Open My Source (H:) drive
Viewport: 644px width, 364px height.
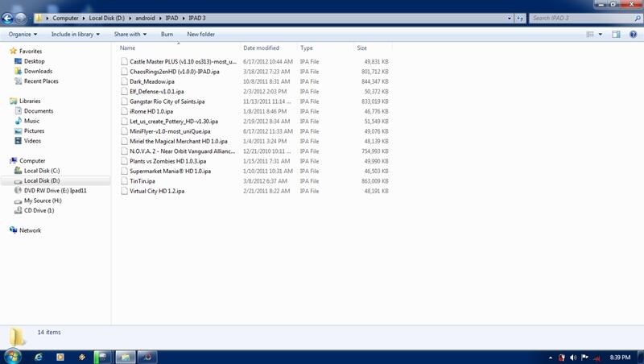pos(43,201)
